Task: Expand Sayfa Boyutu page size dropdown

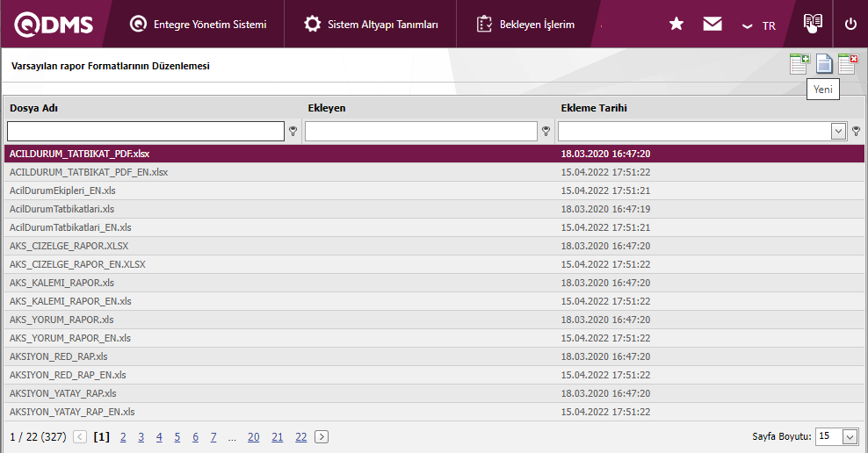Action: click(850, 437)
